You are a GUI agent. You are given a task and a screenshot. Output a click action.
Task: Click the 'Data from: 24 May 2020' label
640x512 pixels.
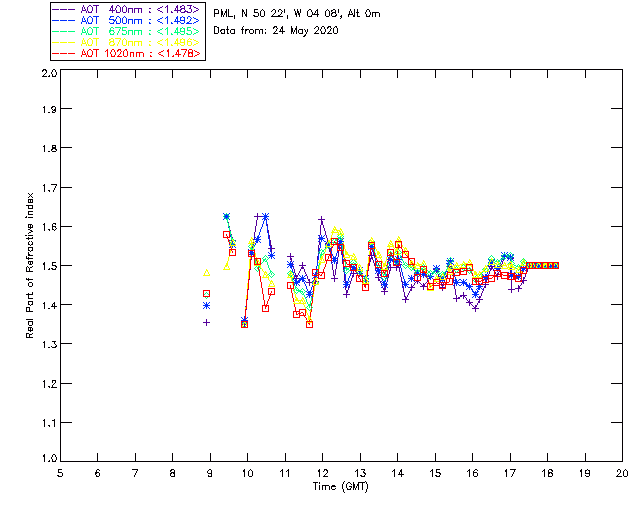pyautogui.click(x=276, y=31)
